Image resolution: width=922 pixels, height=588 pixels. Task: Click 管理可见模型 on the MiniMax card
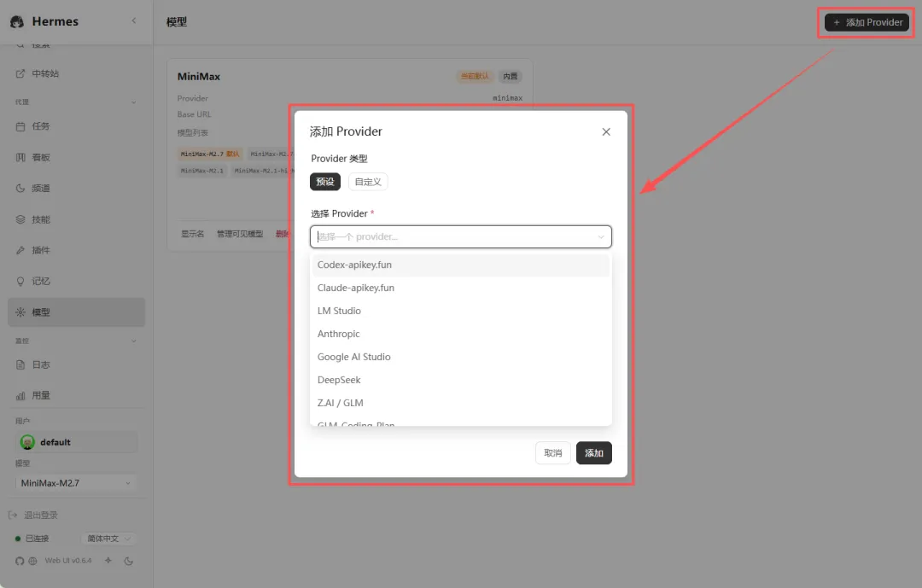(240, 234)
